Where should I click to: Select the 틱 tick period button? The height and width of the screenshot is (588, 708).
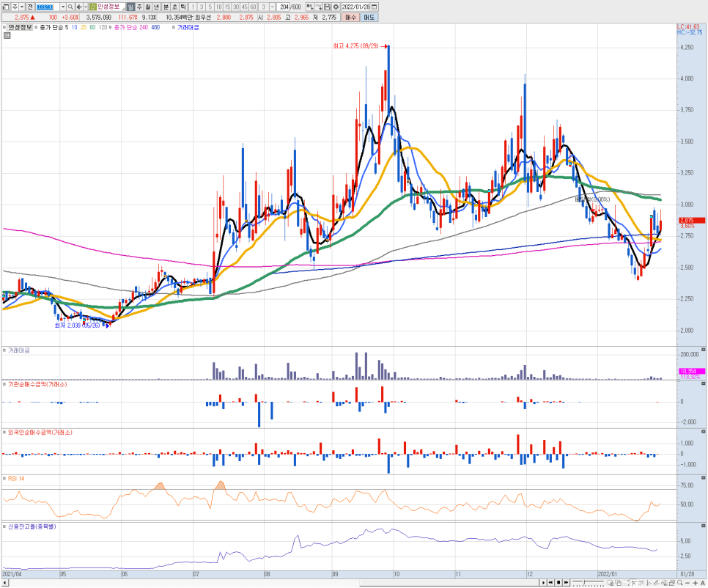click(183, 7)
